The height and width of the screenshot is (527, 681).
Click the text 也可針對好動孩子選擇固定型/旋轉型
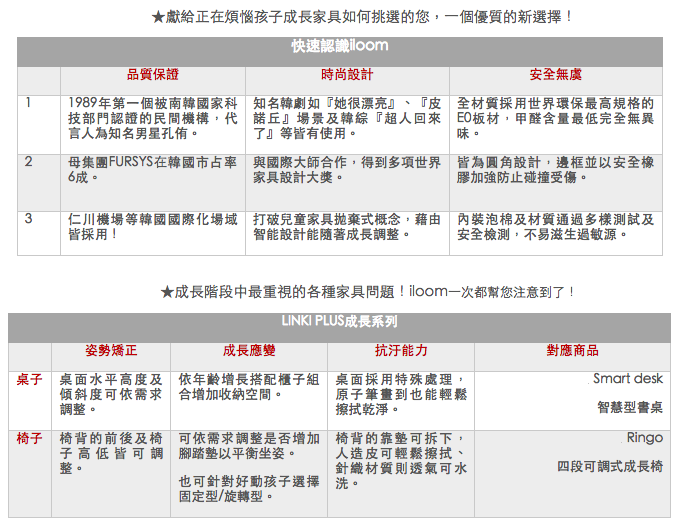249,488
